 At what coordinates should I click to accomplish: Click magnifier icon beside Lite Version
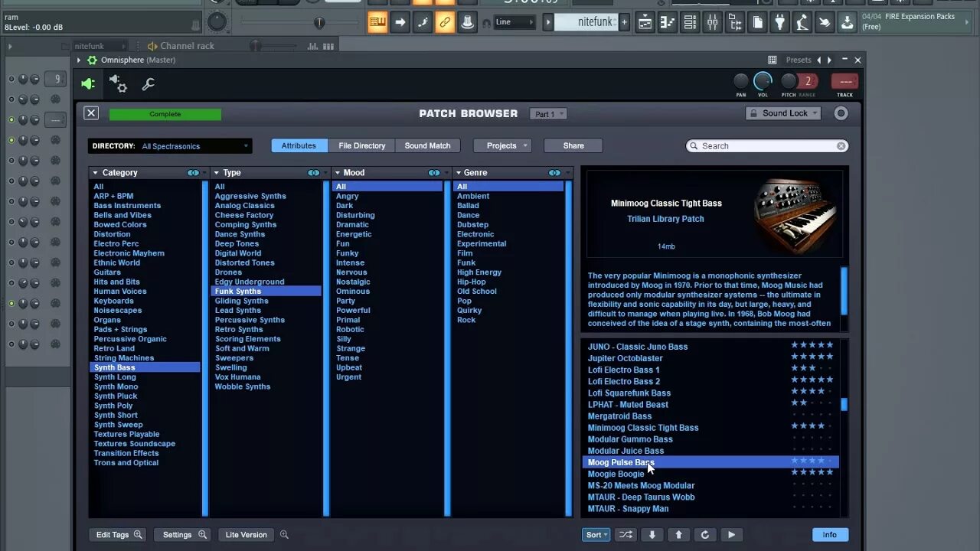(284, 535)
